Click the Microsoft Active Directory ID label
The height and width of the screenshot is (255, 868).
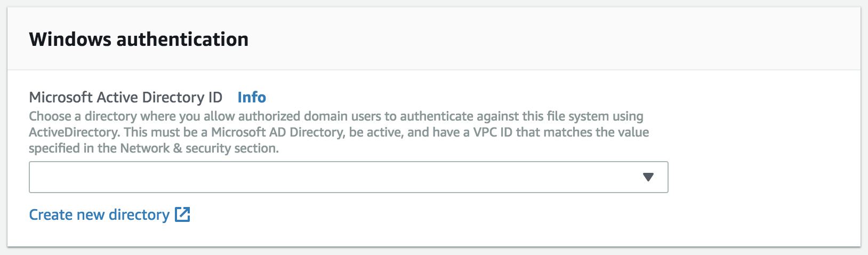pyautogui.click(x=125, y=97)
